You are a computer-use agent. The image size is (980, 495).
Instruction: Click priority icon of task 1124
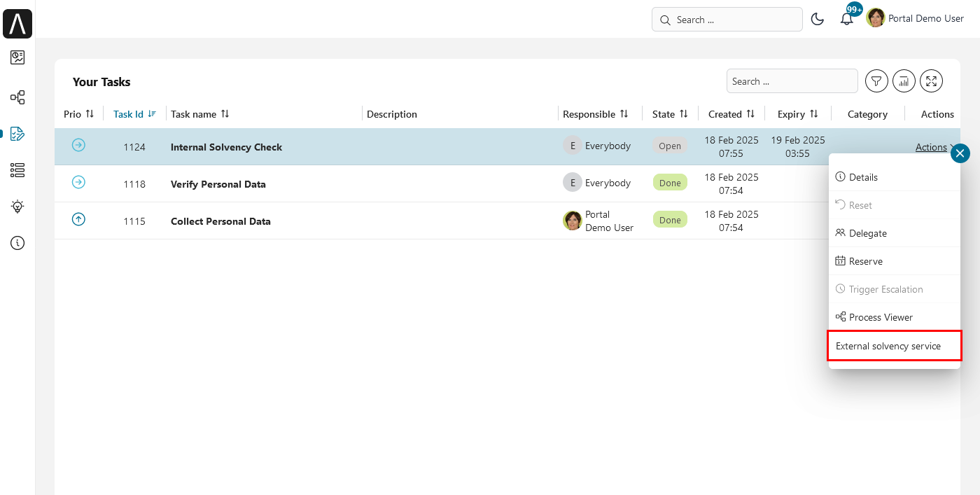click(x=78, y=145)
